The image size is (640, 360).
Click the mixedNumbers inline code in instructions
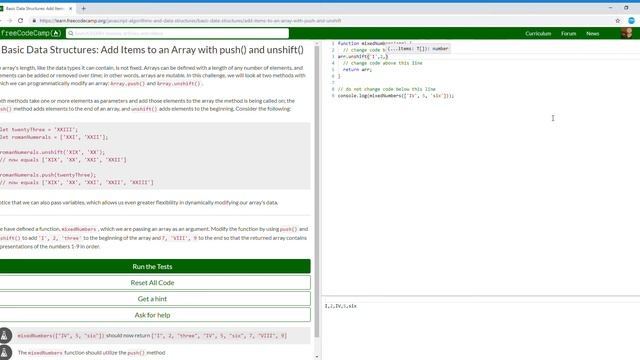(79, 229)
